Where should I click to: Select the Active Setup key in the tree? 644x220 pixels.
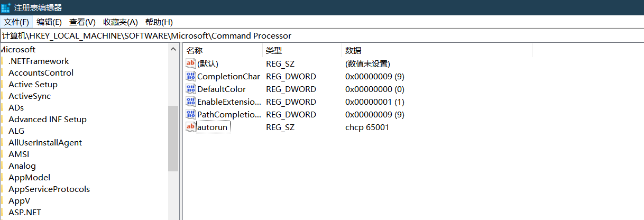pos(33,85)
